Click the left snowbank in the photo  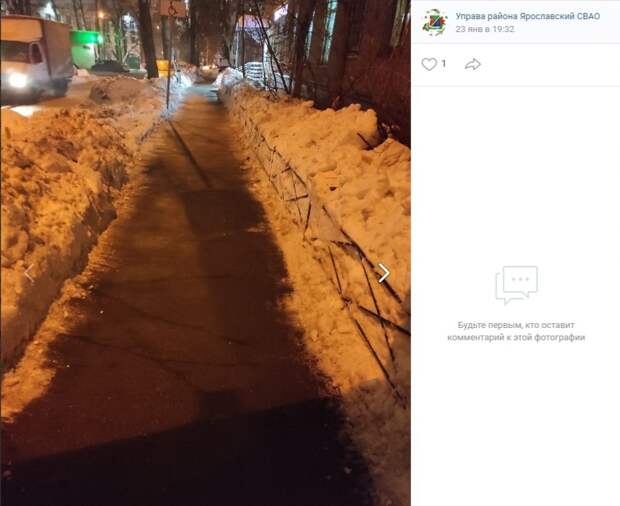click(x=59, y=206)
